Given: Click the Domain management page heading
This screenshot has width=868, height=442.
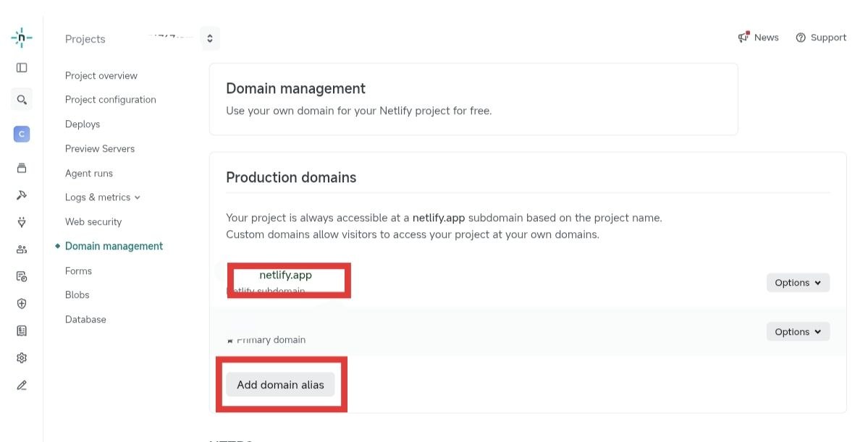Looking at the screenshot, I should pyautogui.click(x=295, y=88).
